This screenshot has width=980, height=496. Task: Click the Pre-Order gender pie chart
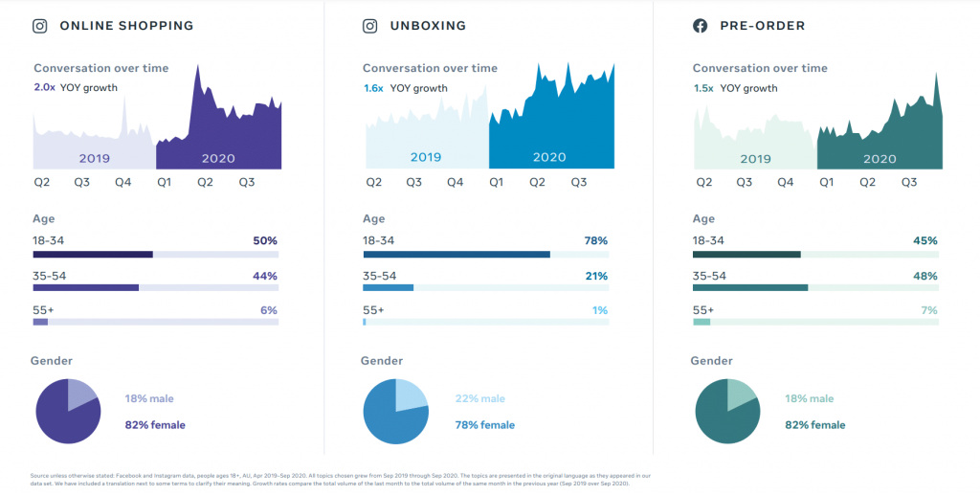coord(727,412)
